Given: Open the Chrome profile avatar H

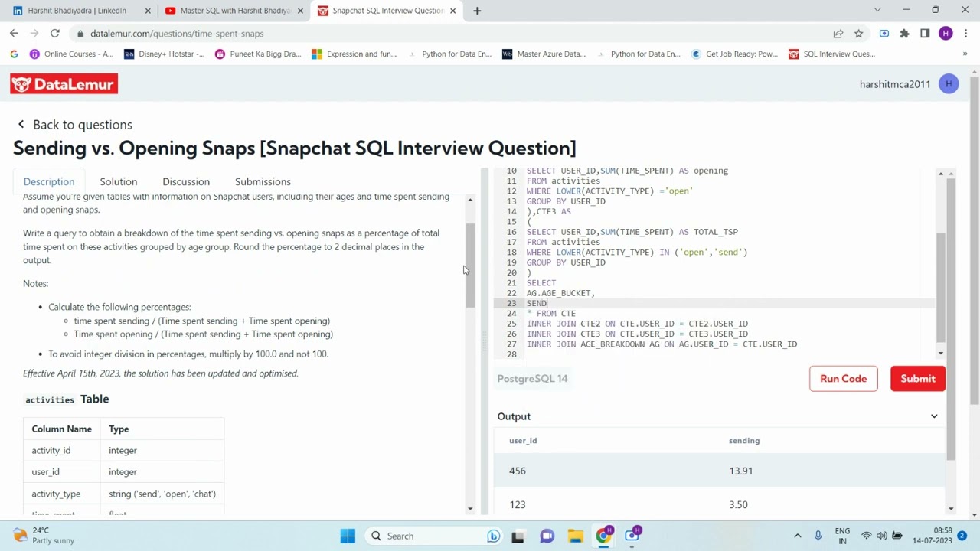Looking at the screenshot, I should pyautogui.click(x=946, y=34).
